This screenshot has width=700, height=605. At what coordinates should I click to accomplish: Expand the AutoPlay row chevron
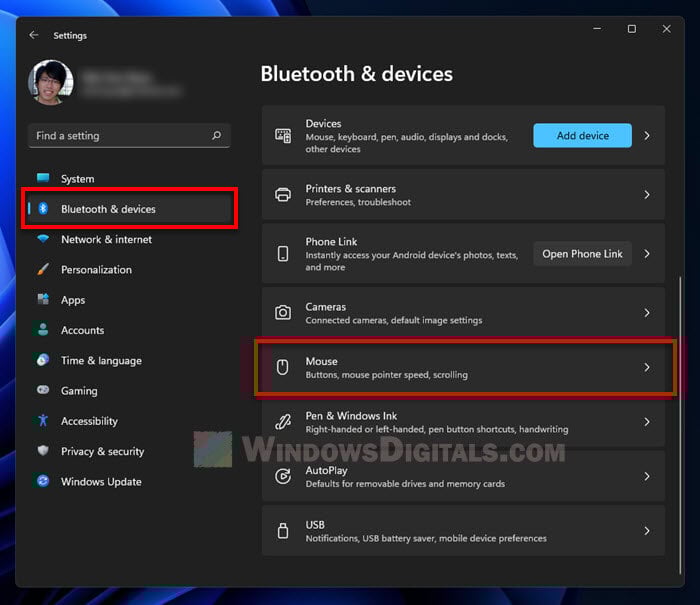pyautogui.click(x=647, y=476)
